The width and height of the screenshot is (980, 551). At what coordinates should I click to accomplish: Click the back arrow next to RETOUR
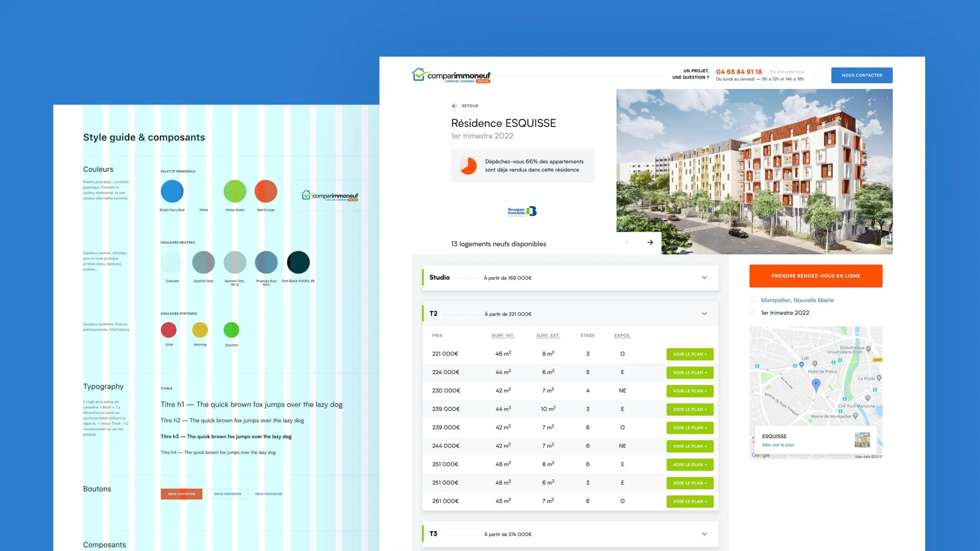454,106
